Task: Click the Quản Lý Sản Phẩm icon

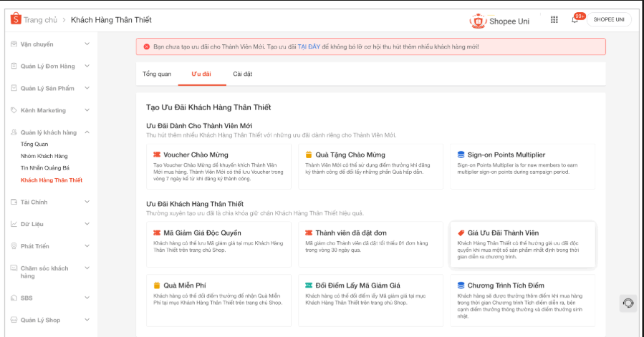Action: pyautogui.click(x=14, y=88)
